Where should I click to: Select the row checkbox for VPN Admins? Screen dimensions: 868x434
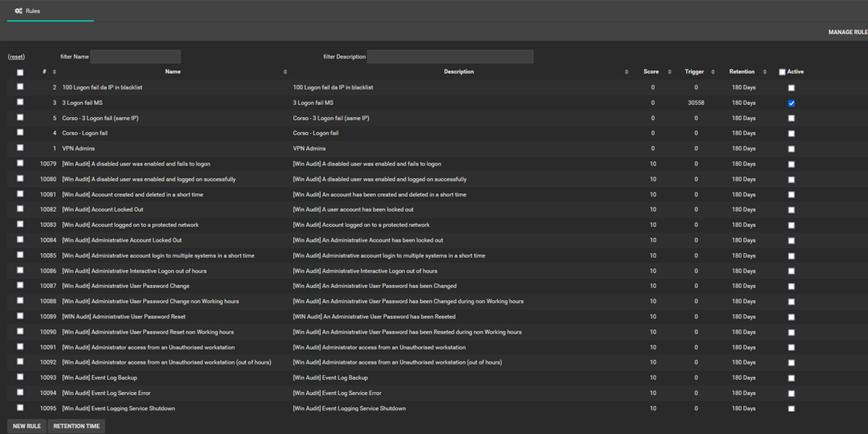point(20,148)
